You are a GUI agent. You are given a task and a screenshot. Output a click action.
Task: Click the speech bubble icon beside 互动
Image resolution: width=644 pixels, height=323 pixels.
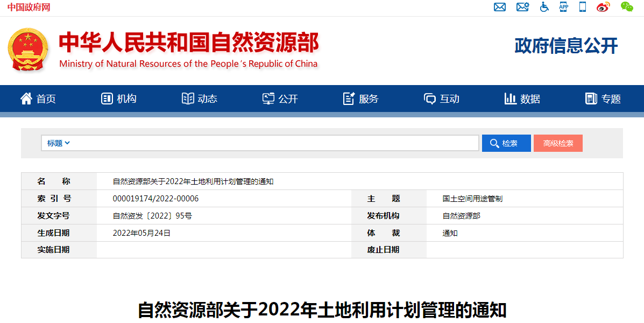430,99
